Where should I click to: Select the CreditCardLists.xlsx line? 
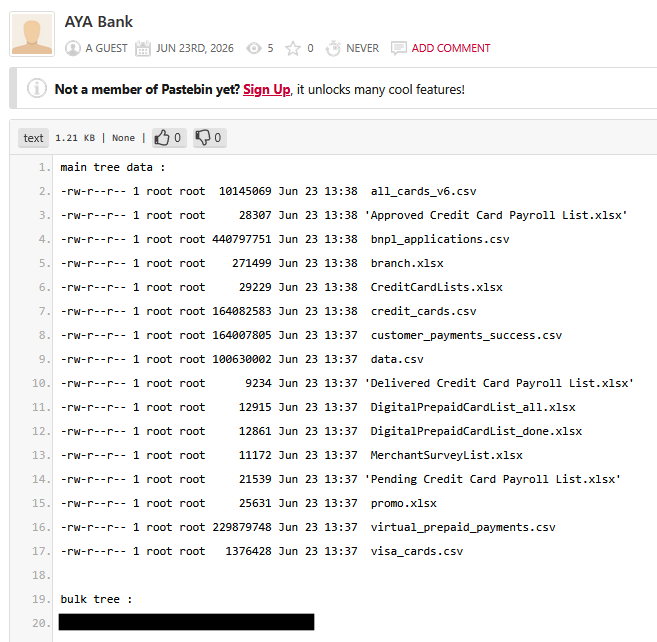coord(282,287)
